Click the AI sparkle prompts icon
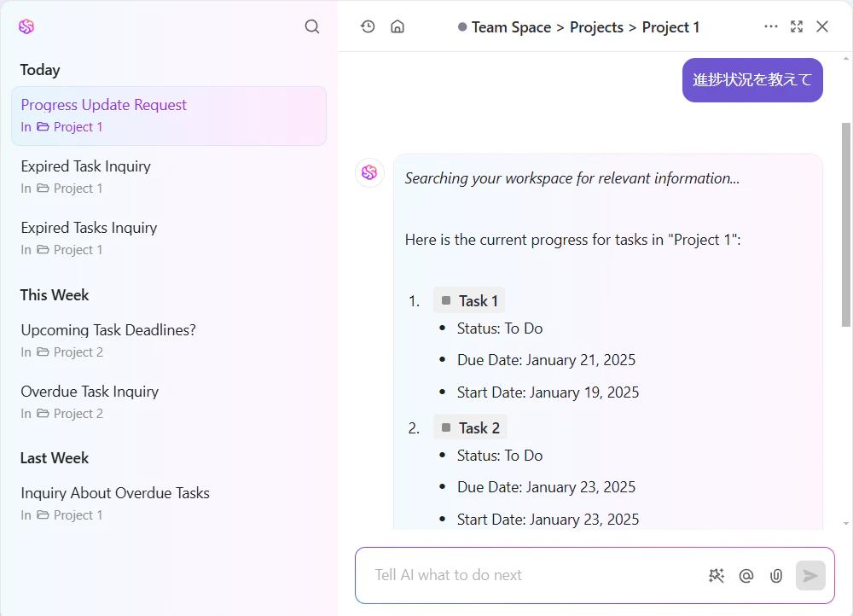Screen dimensions: 853x616 717,576
